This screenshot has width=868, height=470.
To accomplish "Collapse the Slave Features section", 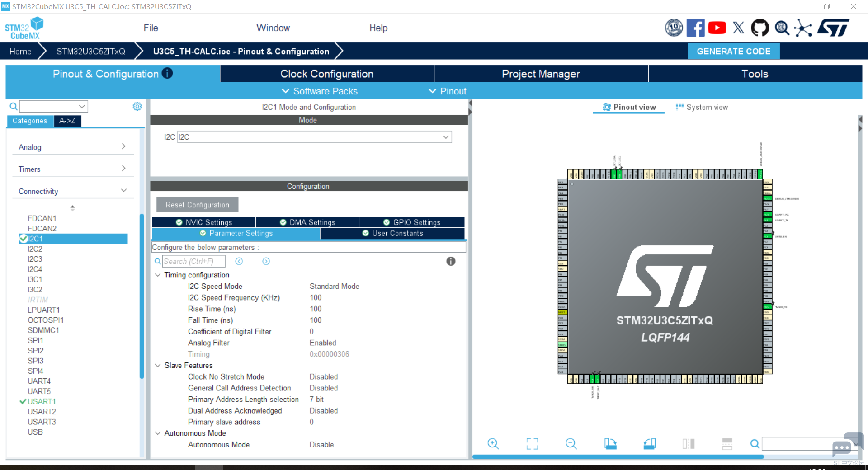I will 158,365.
